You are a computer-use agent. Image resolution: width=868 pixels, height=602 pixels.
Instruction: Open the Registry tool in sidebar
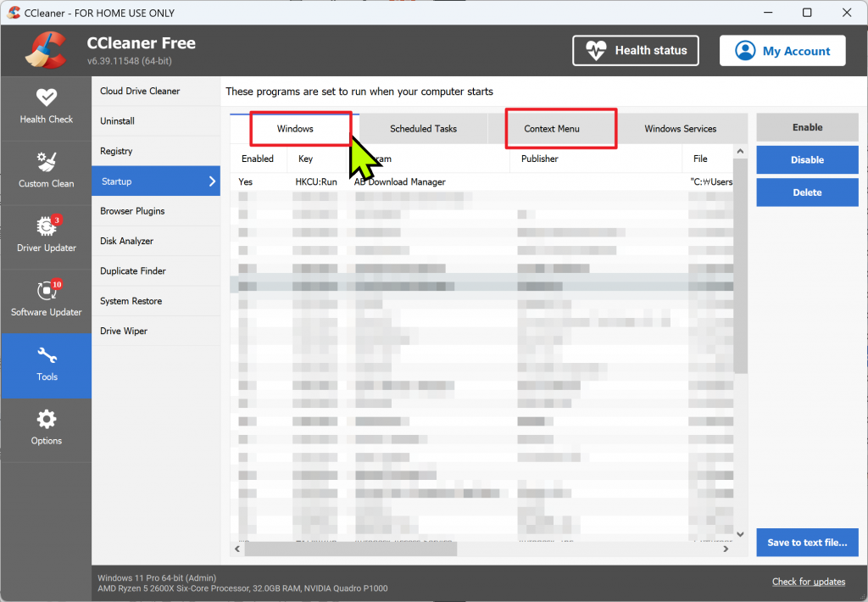(117, 151)
